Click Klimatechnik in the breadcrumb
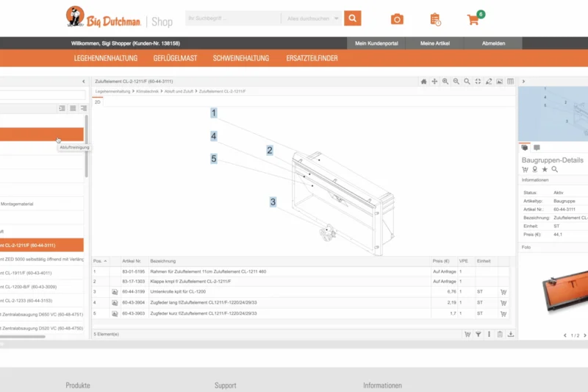The width and height of the screenshot is (588, 392). point(148,91)
